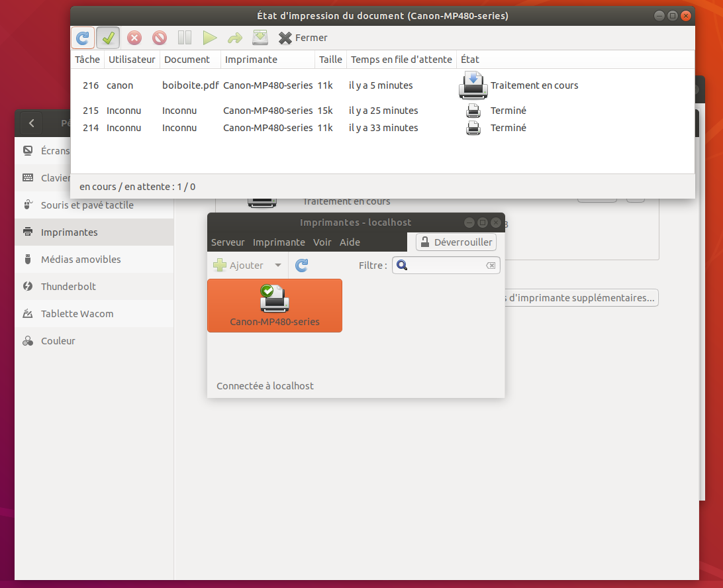Sort by Taille column header
The image size is (723, 588).
click(x=330, y=60)
